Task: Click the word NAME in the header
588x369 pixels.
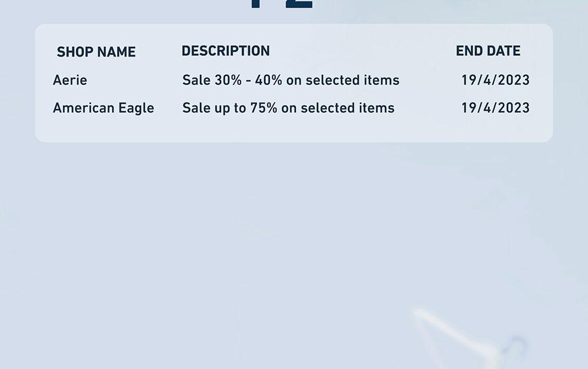Action: pyautogui.click(x=116, y=52)
